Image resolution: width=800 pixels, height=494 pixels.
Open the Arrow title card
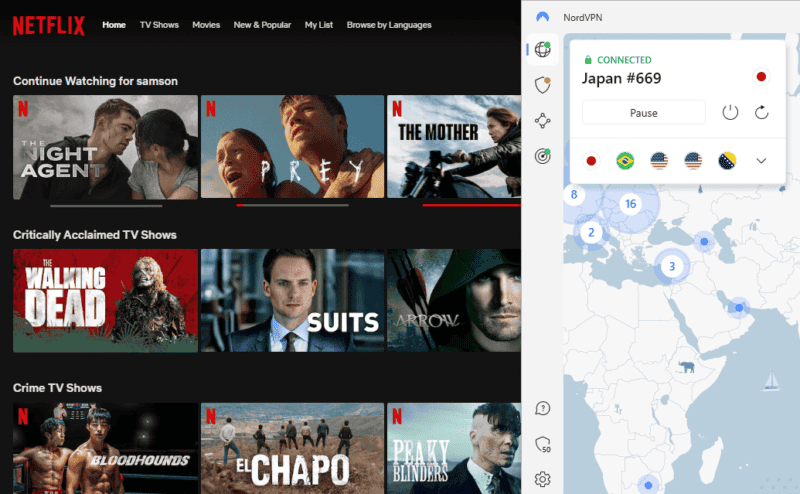pos(454,301)
